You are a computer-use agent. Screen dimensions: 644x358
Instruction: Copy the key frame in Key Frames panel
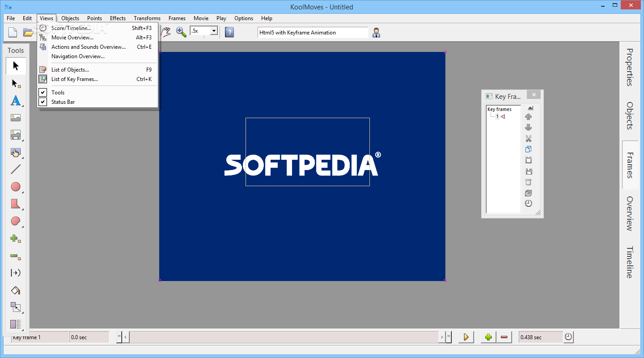[x=529, y=149]
